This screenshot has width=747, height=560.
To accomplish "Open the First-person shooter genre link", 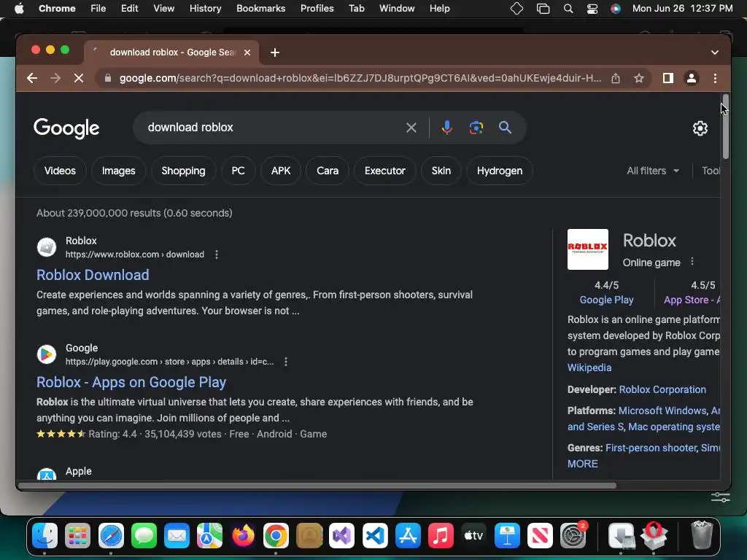I will (651, 448).
